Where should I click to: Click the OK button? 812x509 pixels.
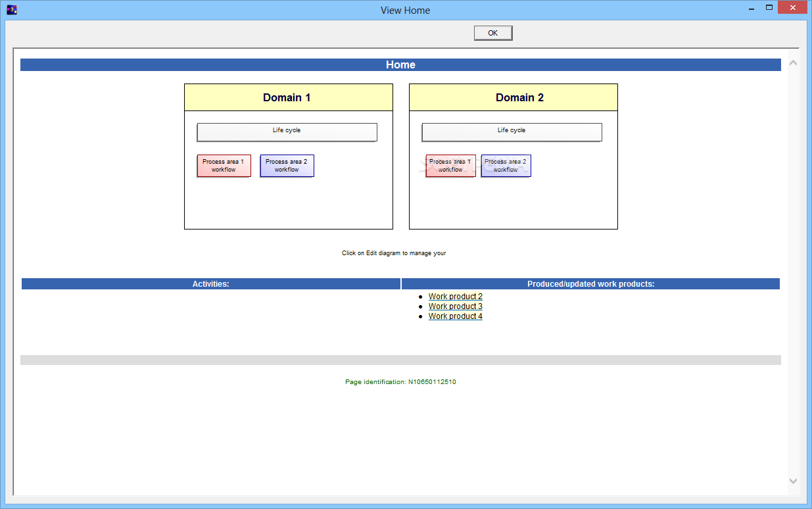click(492, 33)
